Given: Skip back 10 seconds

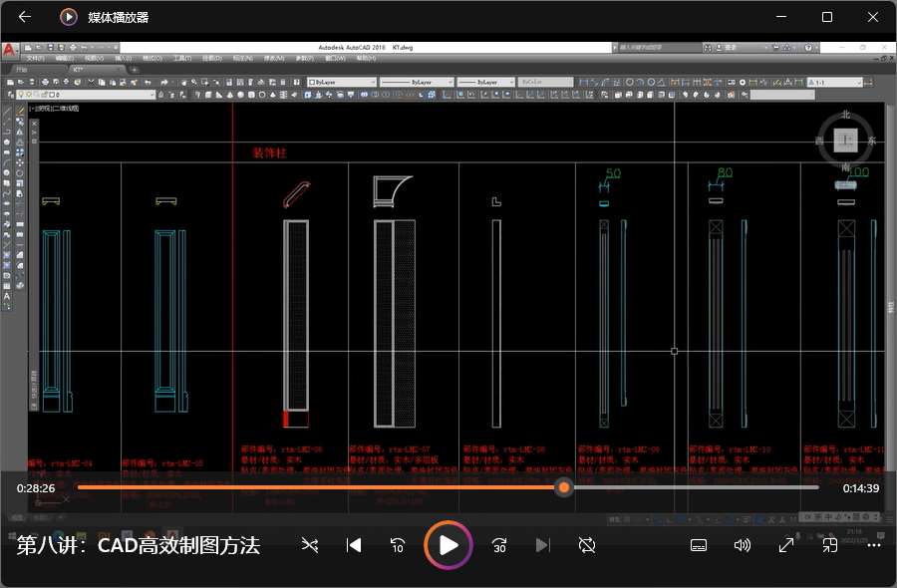Looking at the screenshot, I should [397, 545].
